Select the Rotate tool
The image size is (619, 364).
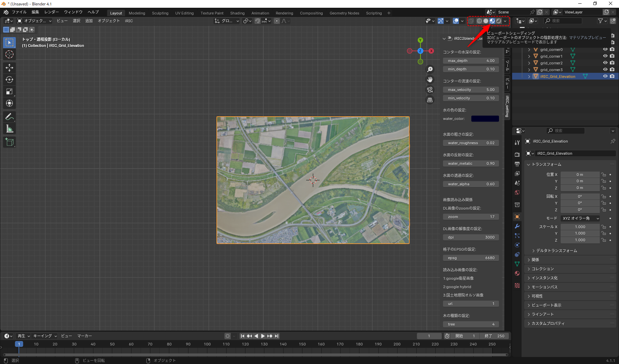point(9,80)
